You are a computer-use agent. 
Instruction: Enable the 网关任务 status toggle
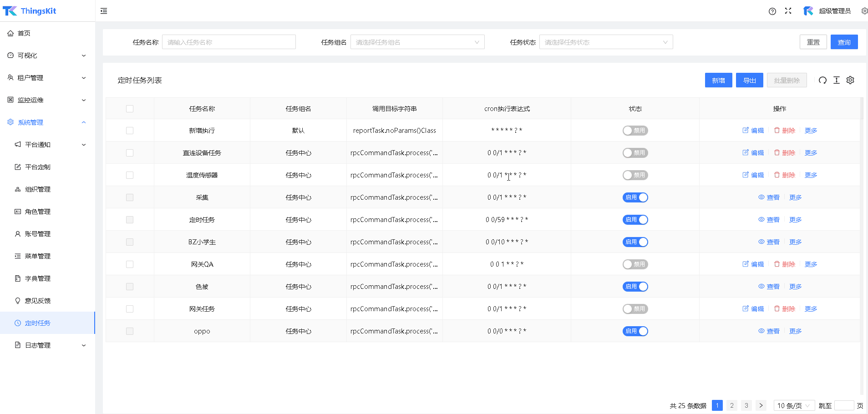tap(635, 308)
